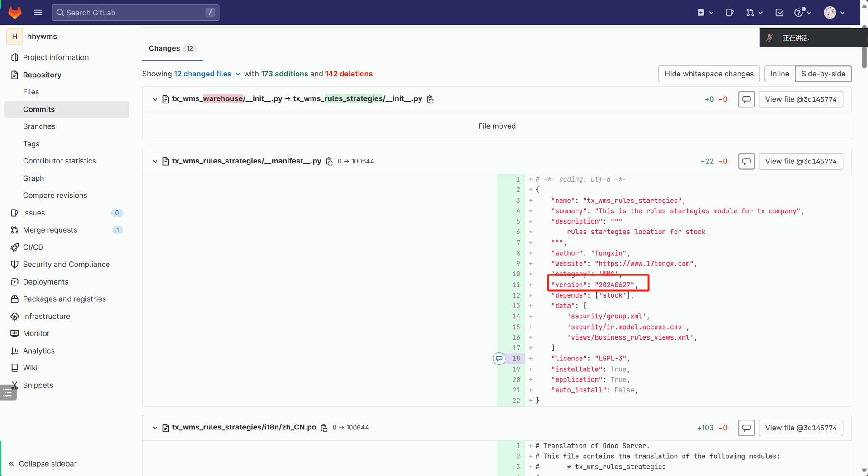Open Branches in the sidebar
This screenshot has width=868, height=476.
[39, 126]
